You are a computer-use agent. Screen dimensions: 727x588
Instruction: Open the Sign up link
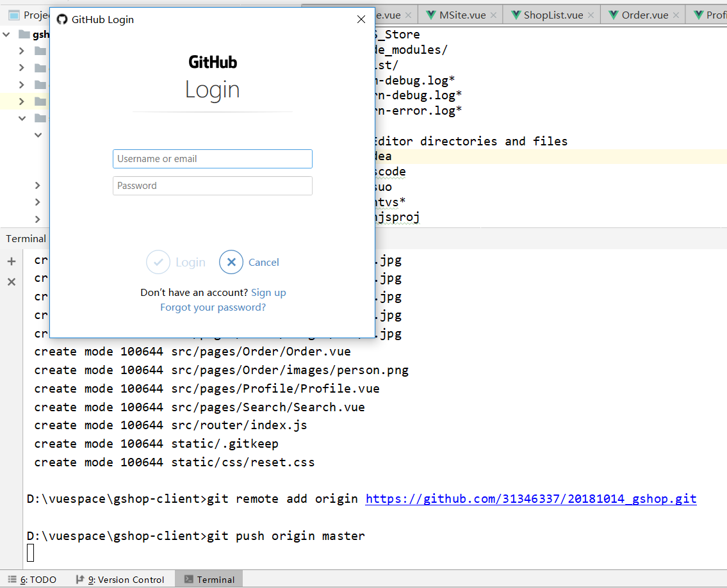pos(268,293)
